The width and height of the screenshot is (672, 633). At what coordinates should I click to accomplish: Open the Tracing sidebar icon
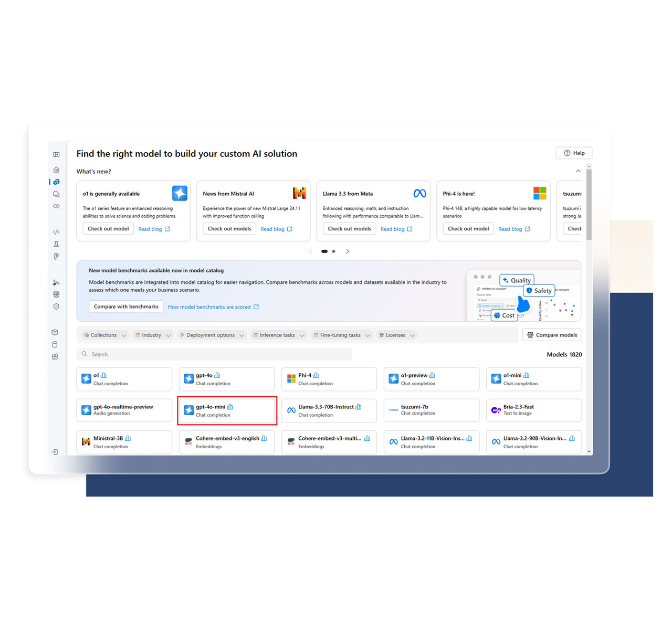(56, 282)
